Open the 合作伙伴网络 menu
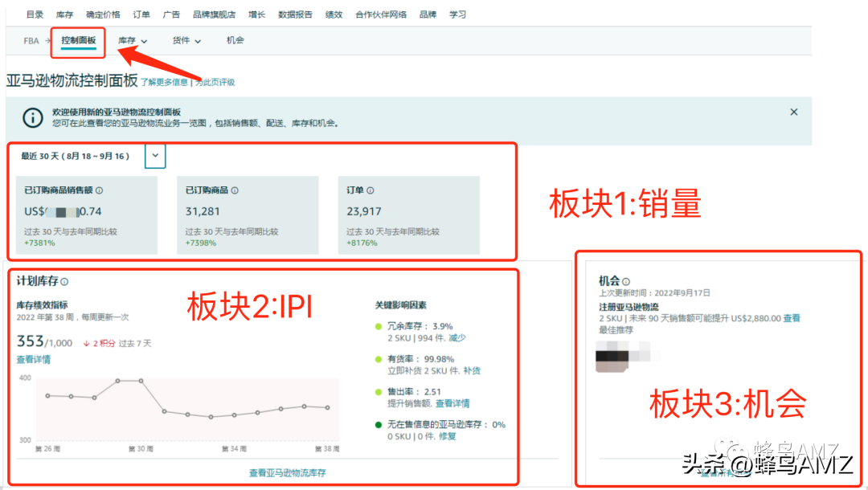Image resolution: width=868 pixels, height=490 pixels. click(x=381, y=14)
